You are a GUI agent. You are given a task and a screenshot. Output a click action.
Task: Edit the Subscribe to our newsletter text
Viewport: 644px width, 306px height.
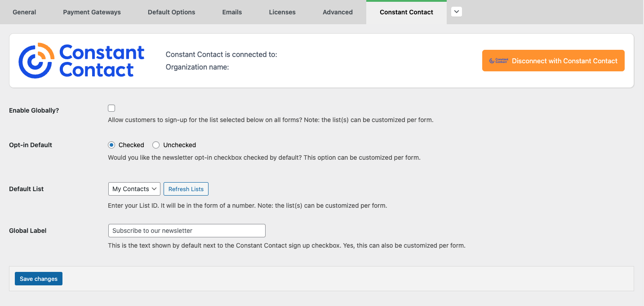pos(187,230)
